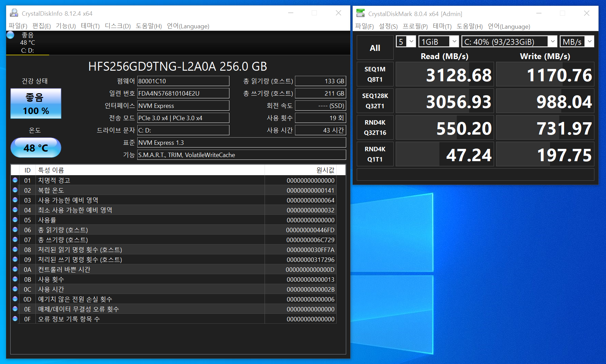Click status orb for attribute 05 사용률

(x=15, y=220)
